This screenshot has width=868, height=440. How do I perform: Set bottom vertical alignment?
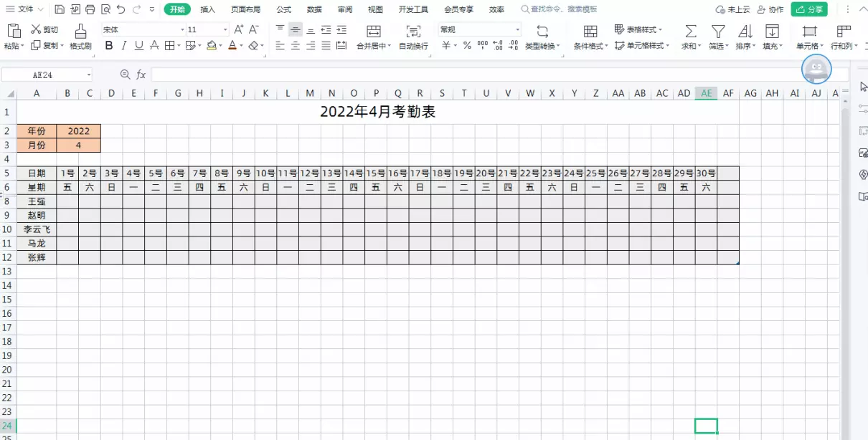coord(311,30)
